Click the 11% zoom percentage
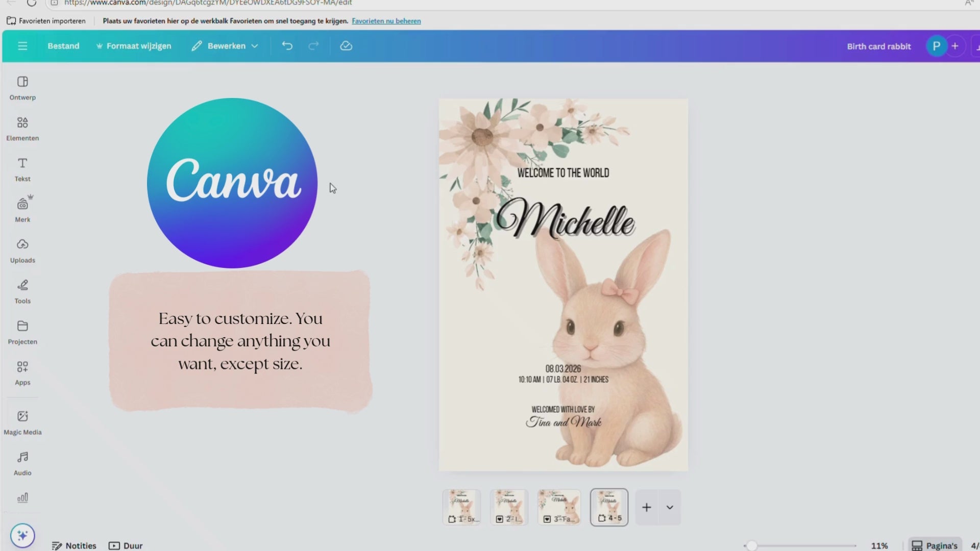980x551 pixels. [x=879, y=545]
